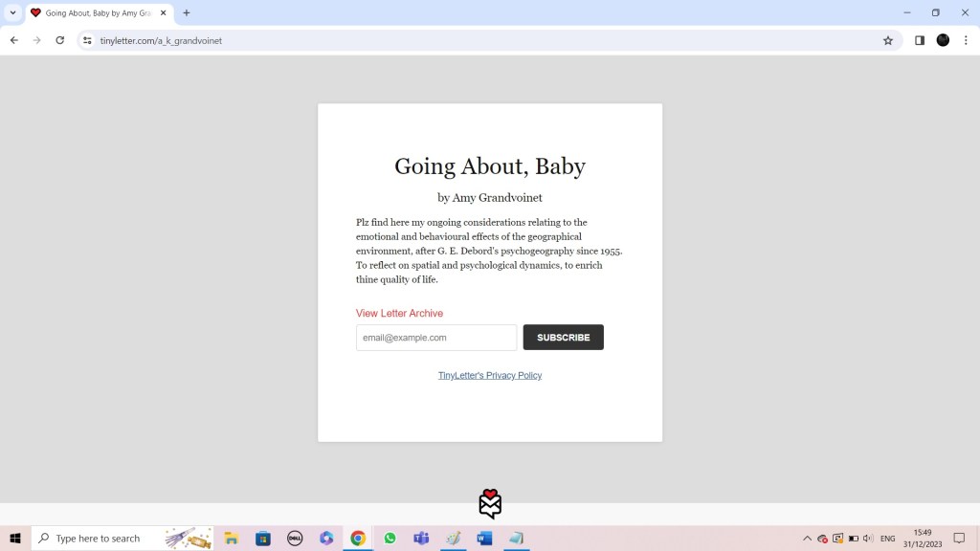Launch Microsoft Word from the taskbar
Viewport: 980px width, 551px height.
484,539
